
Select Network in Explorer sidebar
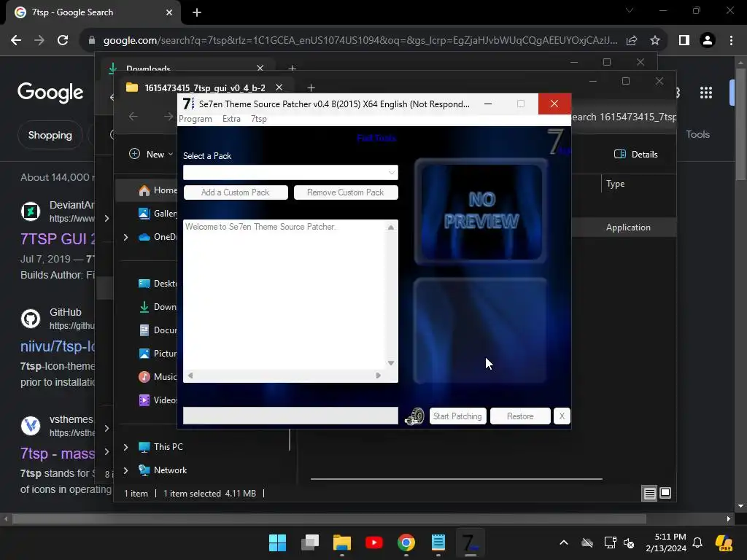tap(170, 470)
